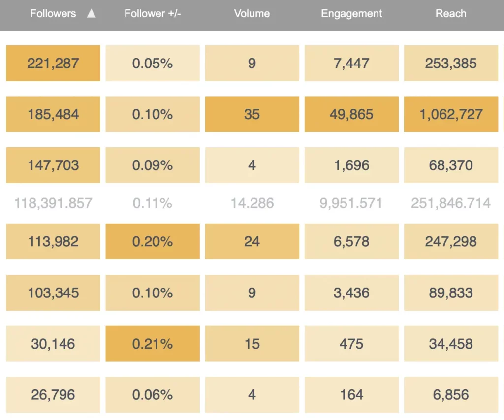The image size is (504, 420).
Task: Select the 49,865 engagement cell
Action: (x=351, y=114)
